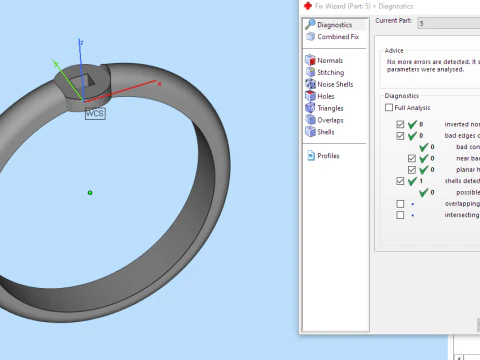Image resolution: width=480 pixels, height=360 pixels.
Task: Open the Profiles page icon
Action: [x=311, y=156]
